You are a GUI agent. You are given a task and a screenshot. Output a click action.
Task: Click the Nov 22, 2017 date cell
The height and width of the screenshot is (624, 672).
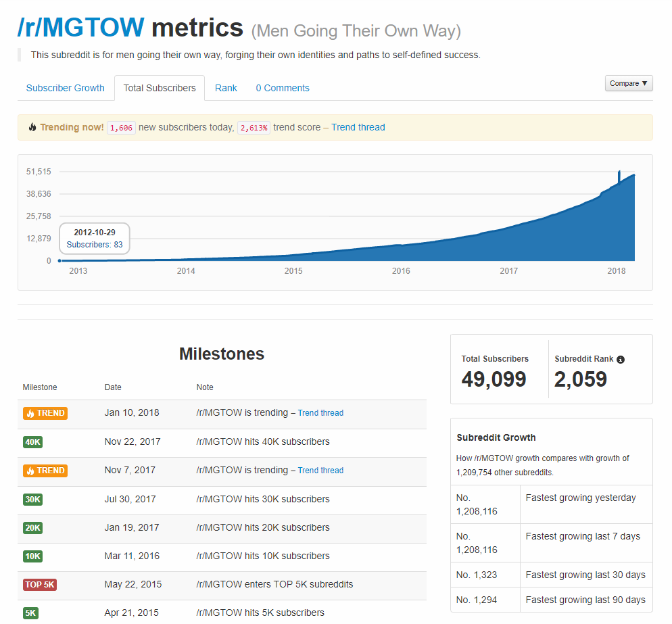[x=133, y=442]
